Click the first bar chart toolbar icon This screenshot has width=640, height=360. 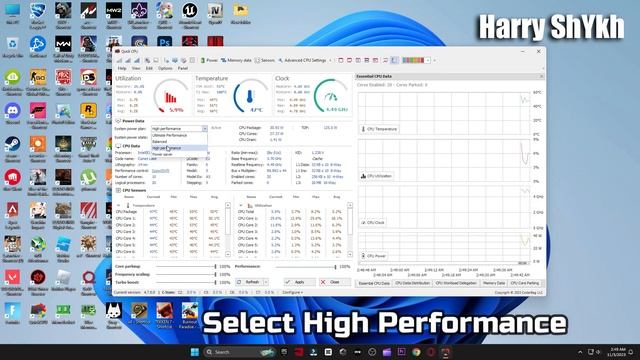(x=120, y=60)
